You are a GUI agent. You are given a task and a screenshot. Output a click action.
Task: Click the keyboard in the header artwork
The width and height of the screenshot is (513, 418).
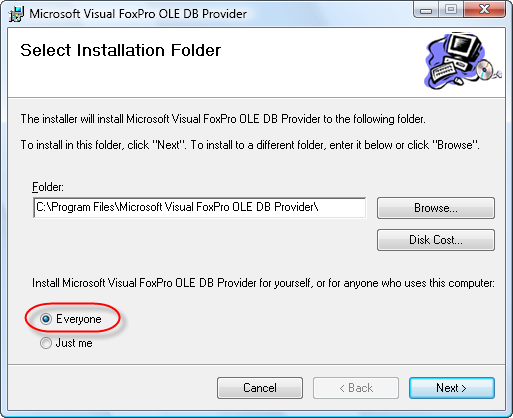pos(443,72)
